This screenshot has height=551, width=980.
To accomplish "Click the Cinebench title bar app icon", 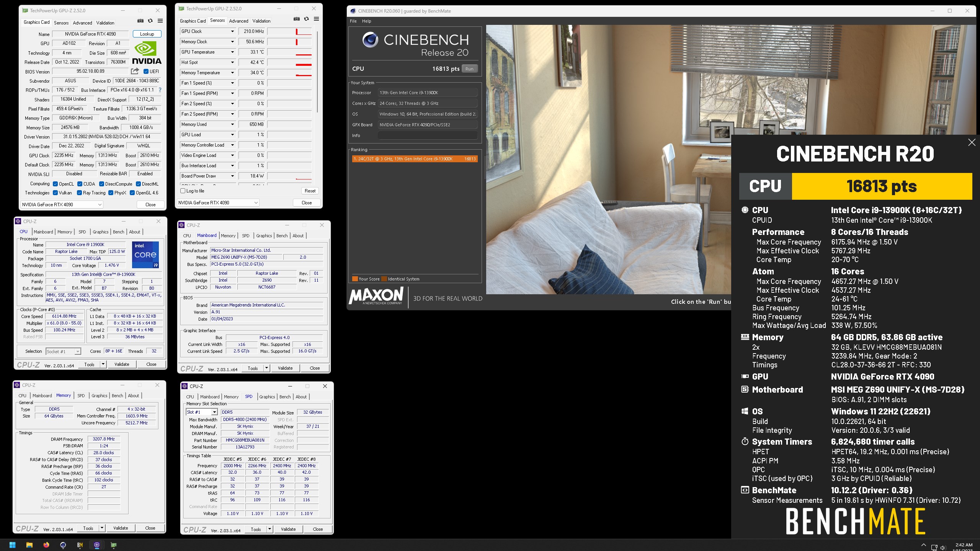I will click(353, 11).
